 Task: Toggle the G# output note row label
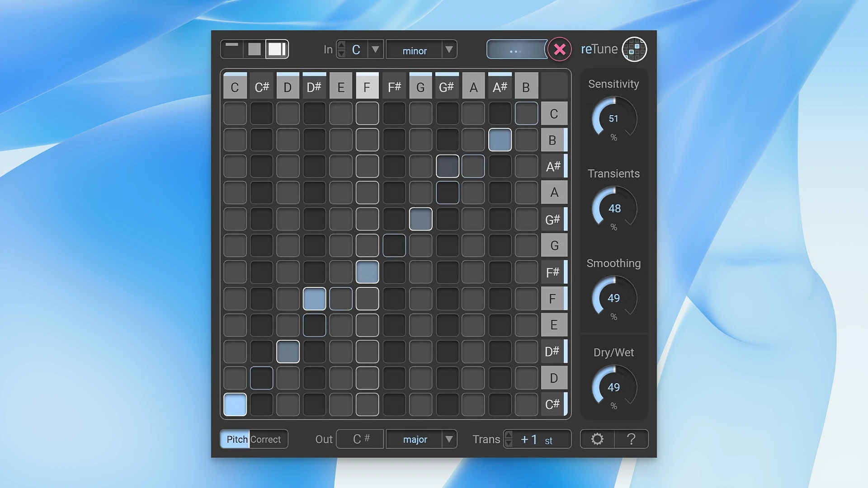pos(553,220)
